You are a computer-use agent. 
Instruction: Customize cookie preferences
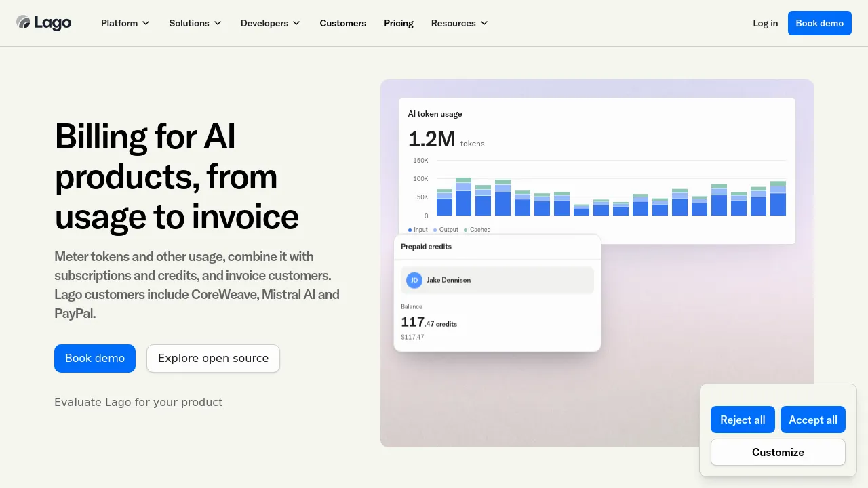(778, 452)
